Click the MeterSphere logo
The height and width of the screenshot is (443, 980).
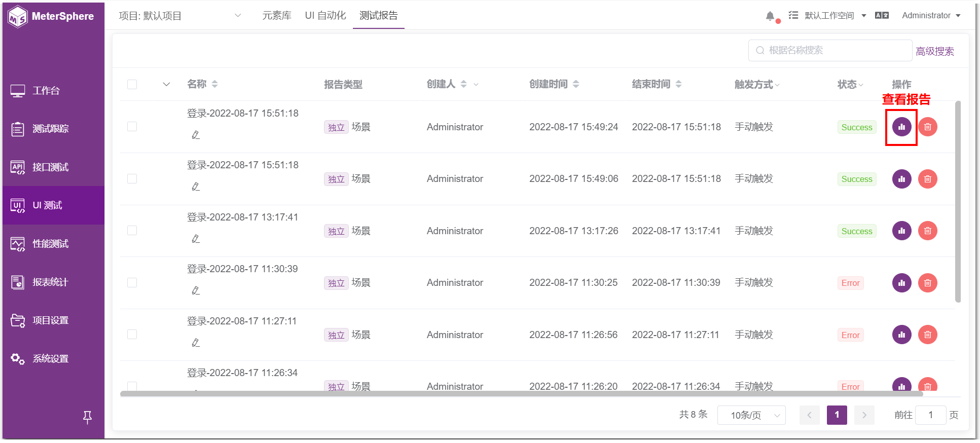51,16
